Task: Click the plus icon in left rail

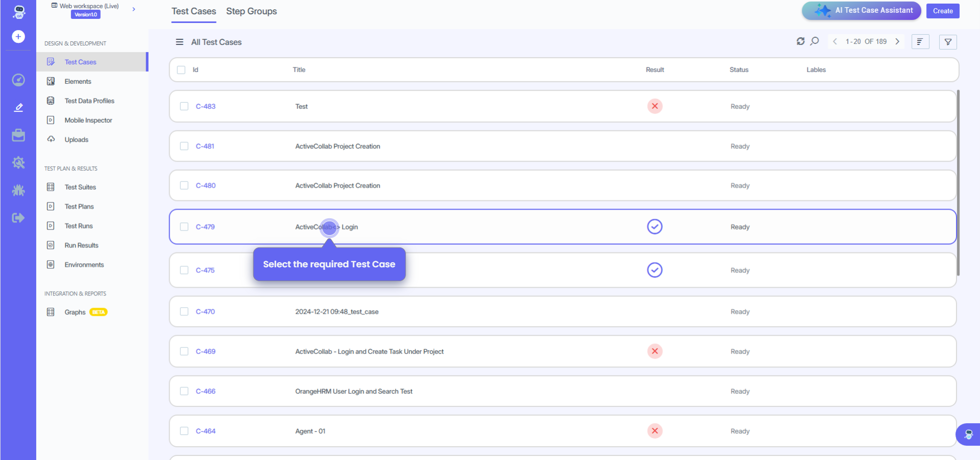Action: tap(18, 37)
